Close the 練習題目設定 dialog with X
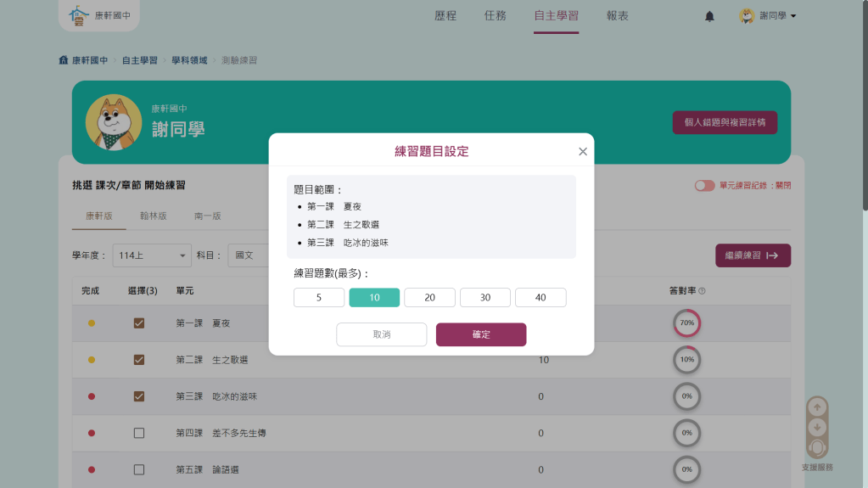This screenshot has width=868, height=488. coord(582,152)
